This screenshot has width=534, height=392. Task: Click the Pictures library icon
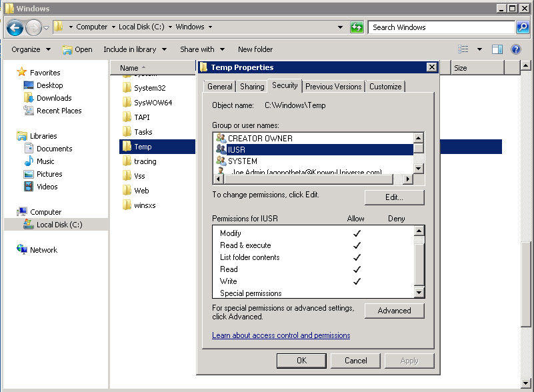[x=29, y=174]
